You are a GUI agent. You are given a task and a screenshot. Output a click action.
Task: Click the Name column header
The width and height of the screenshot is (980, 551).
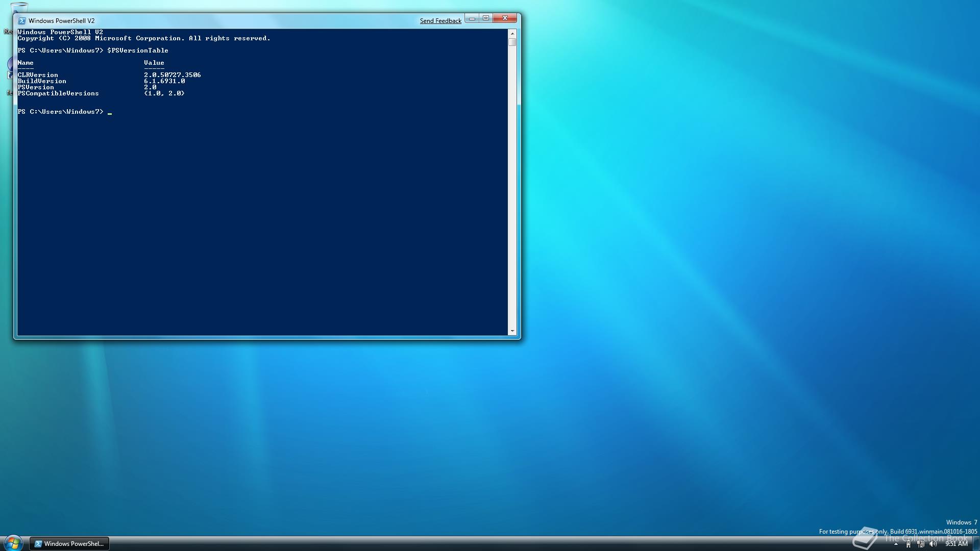pos(26,63)
